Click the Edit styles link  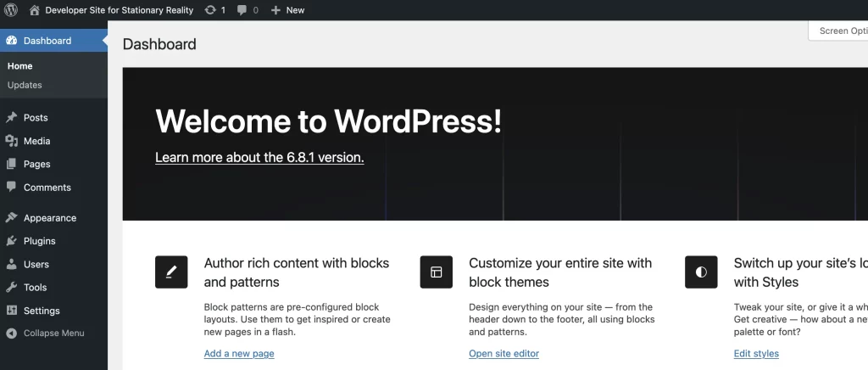[x=756, y=353]
